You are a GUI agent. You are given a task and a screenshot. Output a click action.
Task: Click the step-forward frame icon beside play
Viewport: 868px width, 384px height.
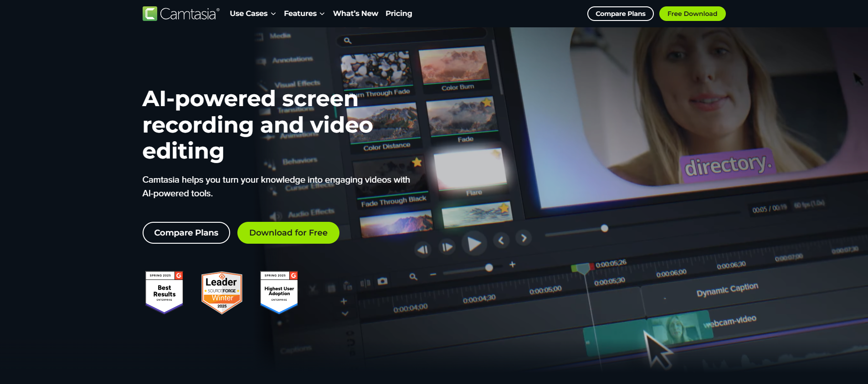point(447,247)
